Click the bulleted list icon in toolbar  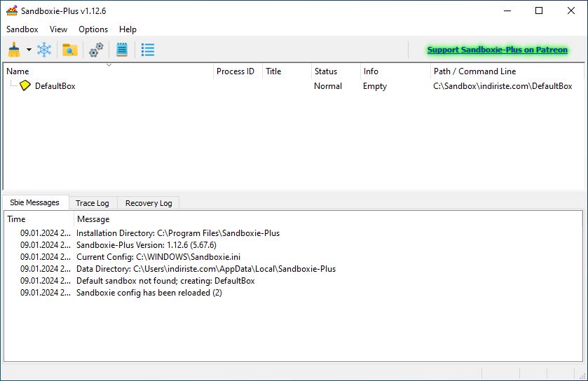(148, 50)
